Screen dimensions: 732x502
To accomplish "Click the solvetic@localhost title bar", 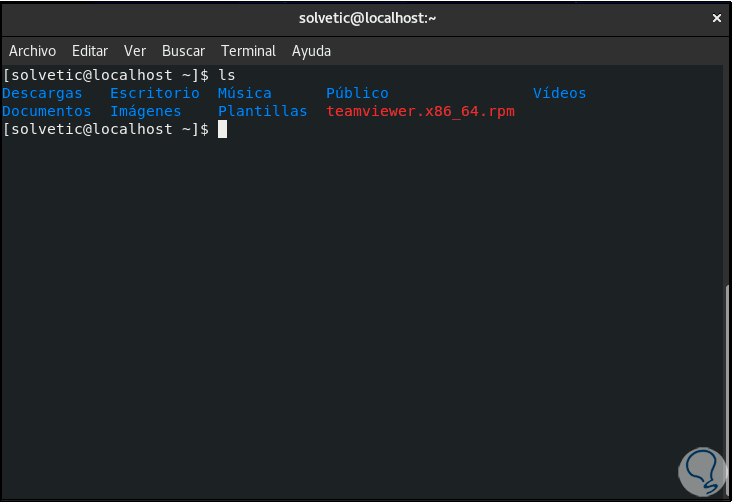I will tap(367, 18).
